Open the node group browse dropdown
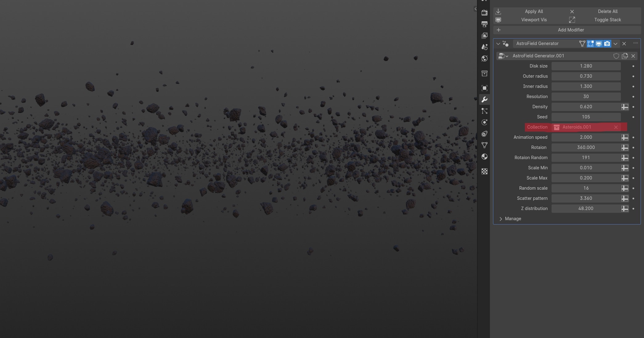This screenshot has height=338, width=644. (x=503, y=56)
